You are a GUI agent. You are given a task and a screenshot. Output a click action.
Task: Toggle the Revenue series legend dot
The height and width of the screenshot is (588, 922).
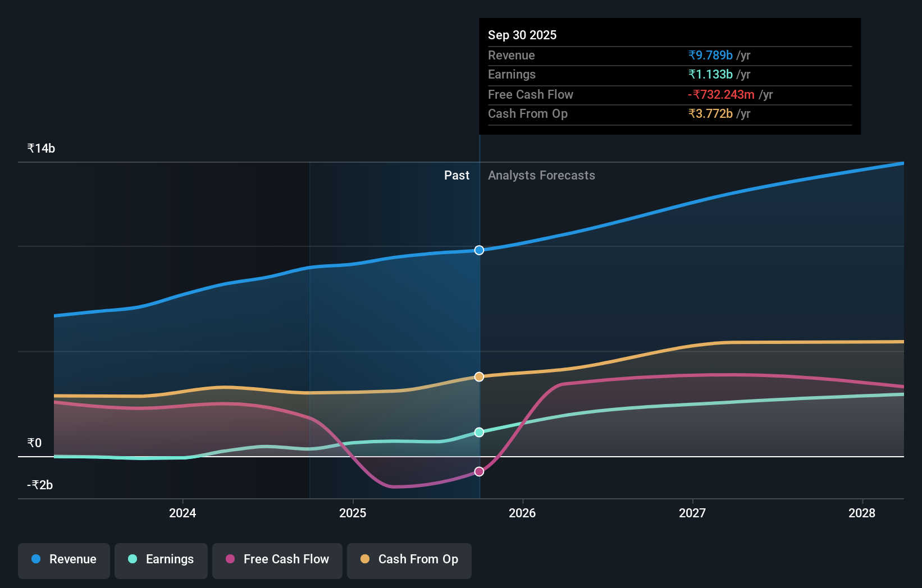click(35, 559)
